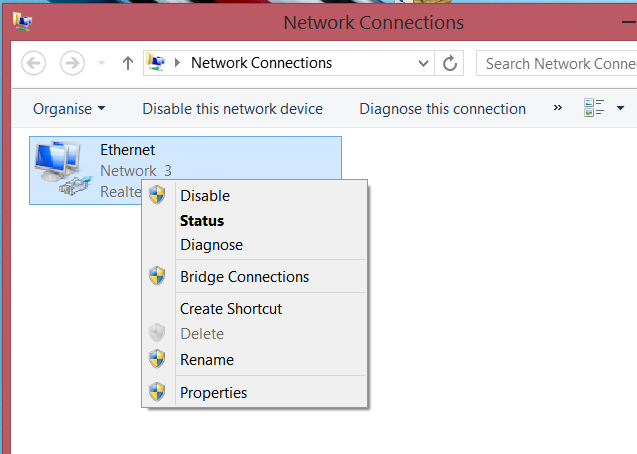Click the Ethernet connection name
Viewport: 637px width, 454px height.
[x=128, y=150]
